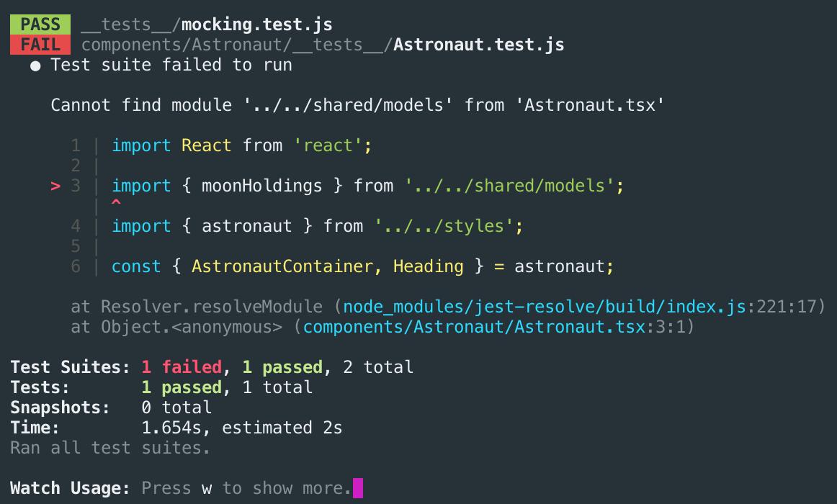Click 'Press w to show more.' hint
The height and width of the screenshot is (504, 837).
point(246,488)
